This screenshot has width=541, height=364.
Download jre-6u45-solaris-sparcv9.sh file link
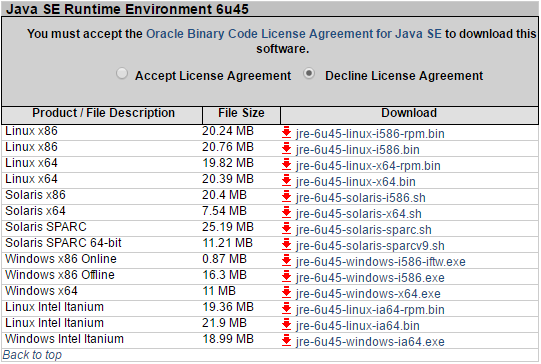(370, 246)
